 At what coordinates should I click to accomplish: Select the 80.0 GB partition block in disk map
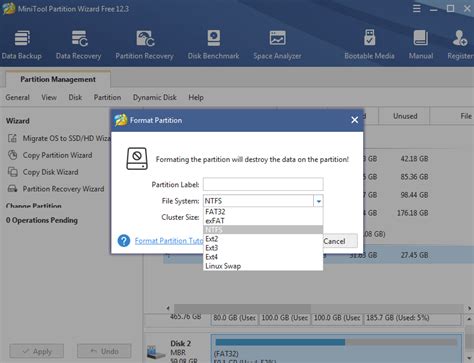[x=235, y=318]
